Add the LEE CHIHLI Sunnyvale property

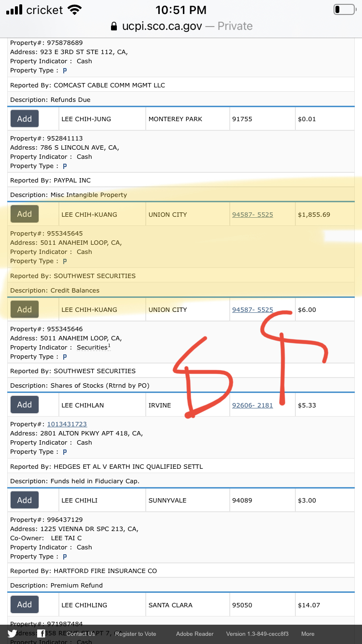(x=25, y=500)
